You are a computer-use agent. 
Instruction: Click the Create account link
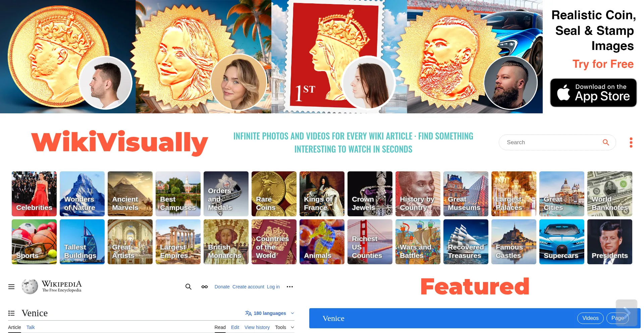pyautogui.click(x=248, y=287)
